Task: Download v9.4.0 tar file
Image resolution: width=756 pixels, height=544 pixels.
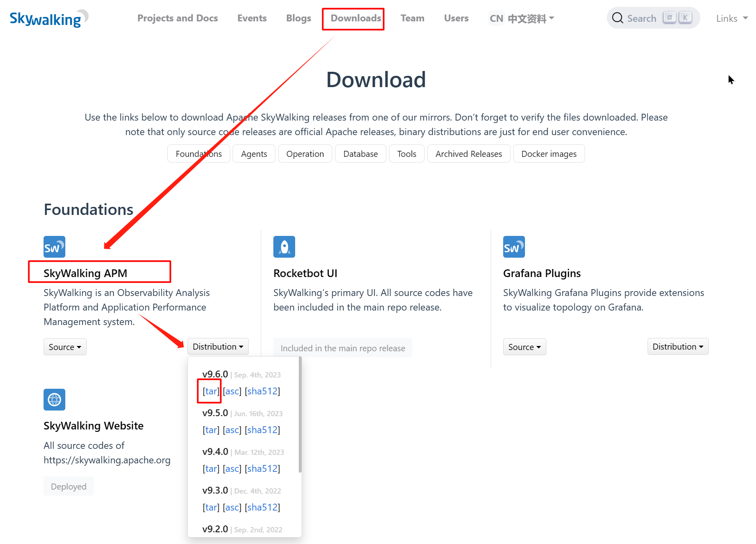Action: [x=211, y=469]
